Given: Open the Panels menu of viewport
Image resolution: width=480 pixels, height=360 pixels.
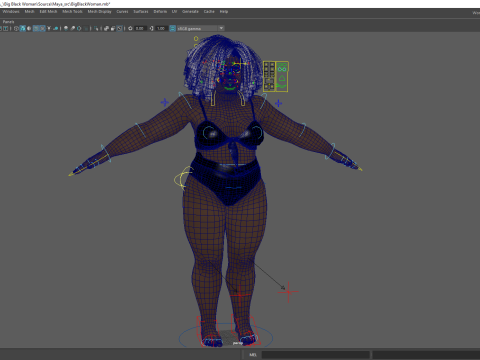Looking at the screenshot, I should (8, 22).
